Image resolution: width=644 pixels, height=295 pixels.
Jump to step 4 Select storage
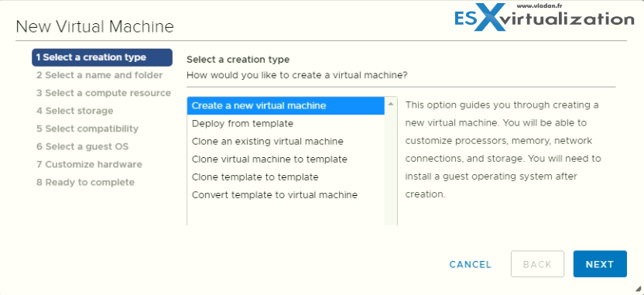pyautogui.click(x=75, y=111)
